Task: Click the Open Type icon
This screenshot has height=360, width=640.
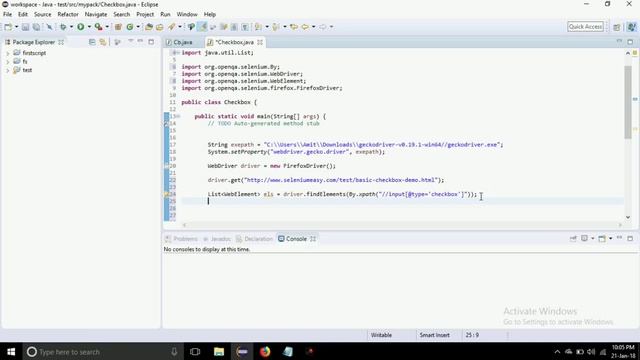Action: [149, 27]
